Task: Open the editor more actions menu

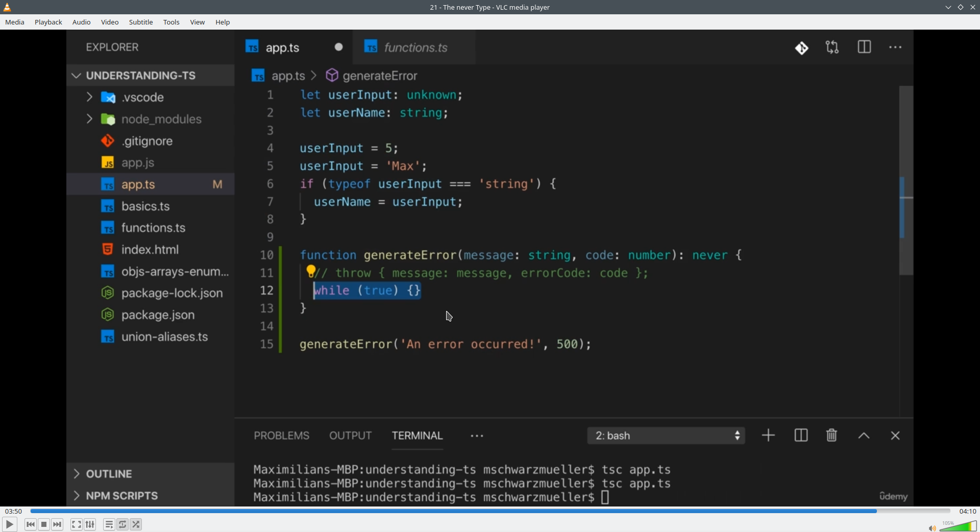Action: [896, 47]
